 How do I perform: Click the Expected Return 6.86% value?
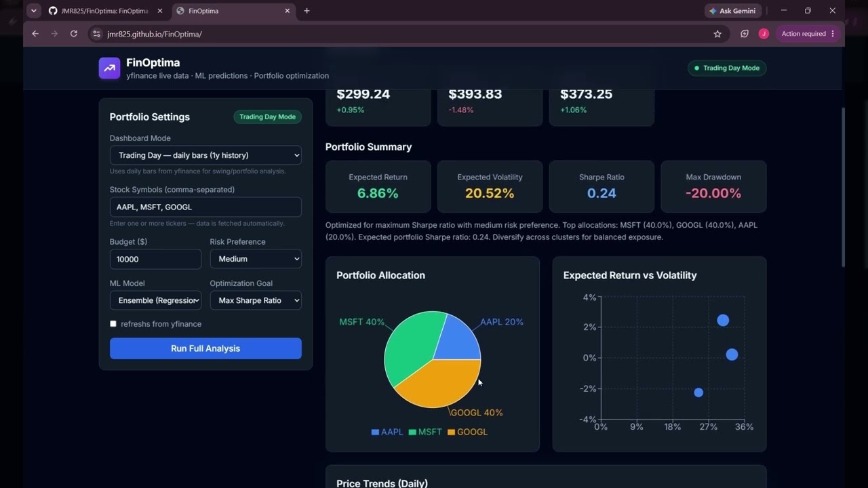pyautogui.click(x=378, y=193)
